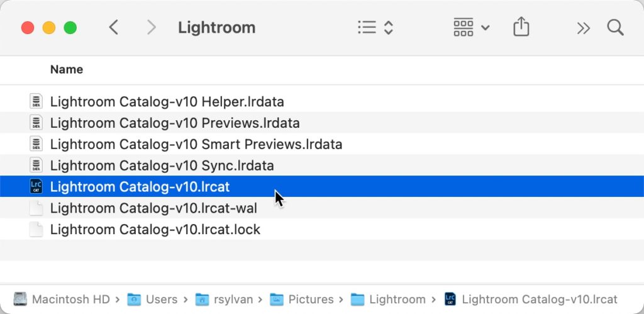Select the Lightroom Catalog-v10.lrcat-wal file
Image resolution: width=644 pixels, height=314 pixels.
tap(153, 208)
